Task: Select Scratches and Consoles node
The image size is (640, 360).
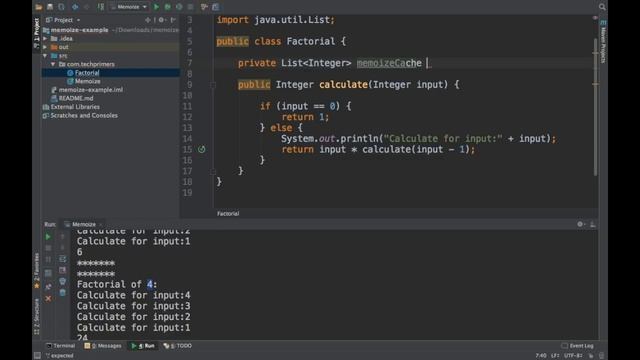Action: pyautogui.click(x=84, y=116)
